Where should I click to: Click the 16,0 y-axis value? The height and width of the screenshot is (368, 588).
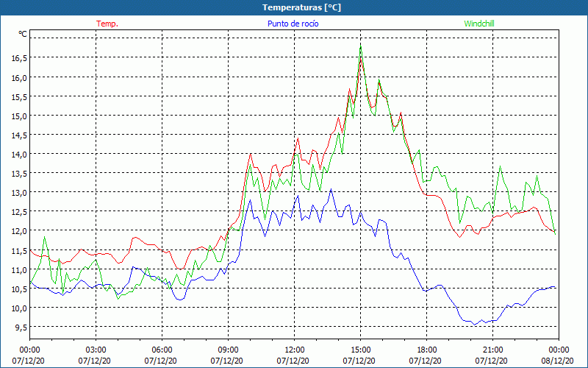[x=19, y=77]
